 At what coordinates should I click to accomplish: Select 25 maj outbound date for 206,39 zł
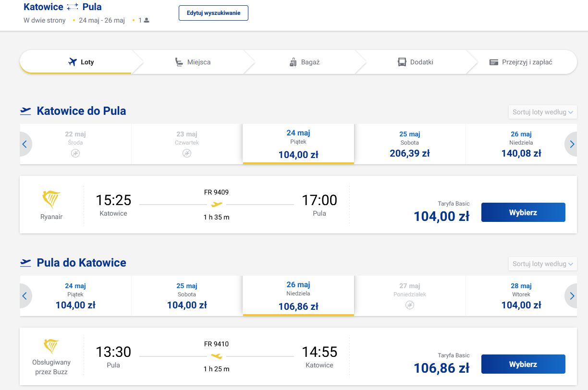(x=410, y=144)
